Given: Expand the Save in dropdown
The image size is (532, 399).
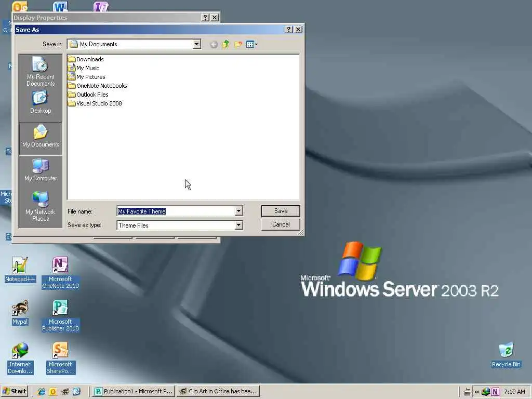Looking at the screenshot, I should (x=196, y=44).
